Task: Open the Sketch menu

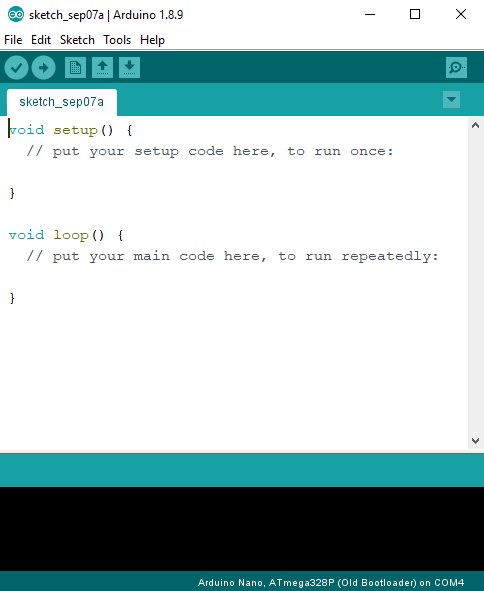Action: (x=77, y=40)
